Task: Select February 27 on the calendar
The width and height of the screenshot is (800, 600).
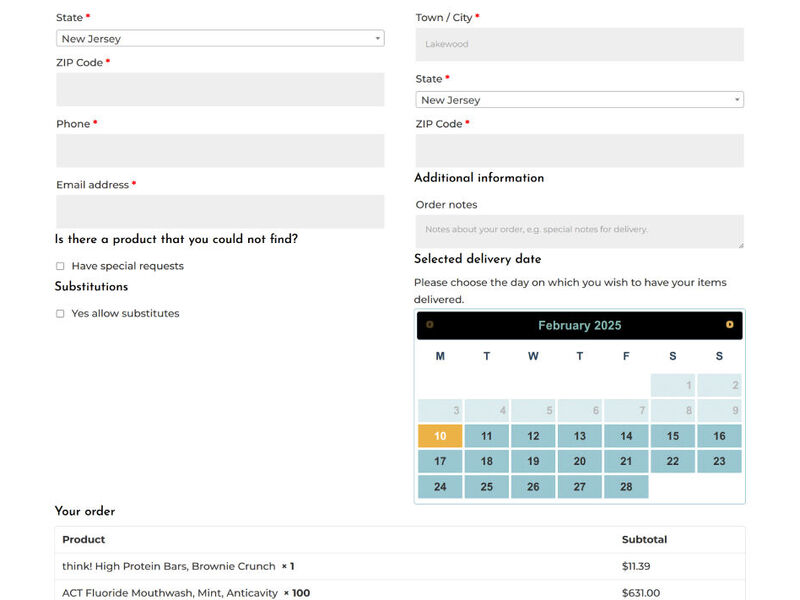Action: pos(580,487)
